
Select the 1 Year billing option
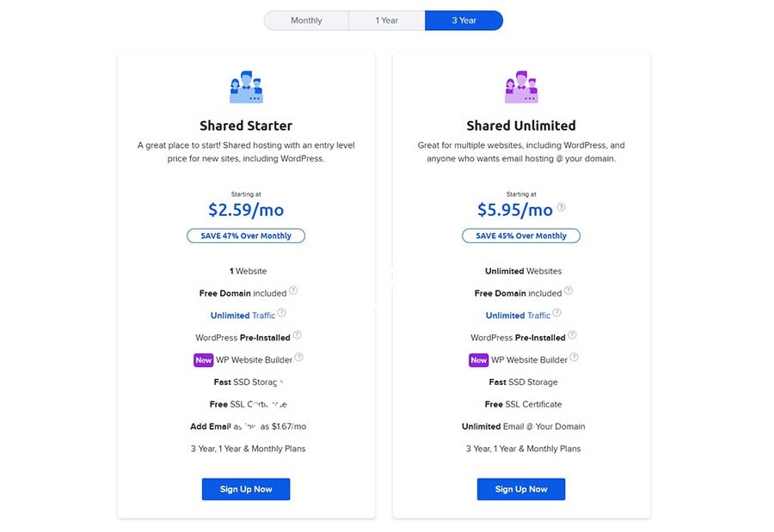coord(387,21)
